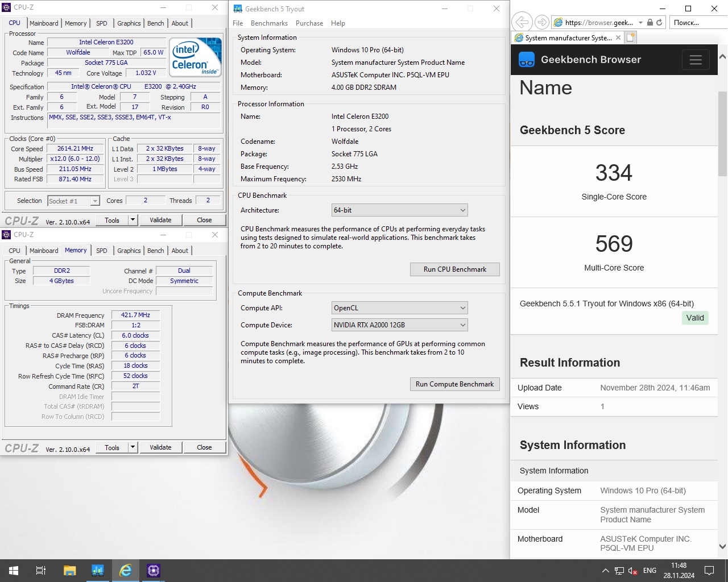Open Tools dropdown arrow in top CPU-Z

[x=133, y=220]
